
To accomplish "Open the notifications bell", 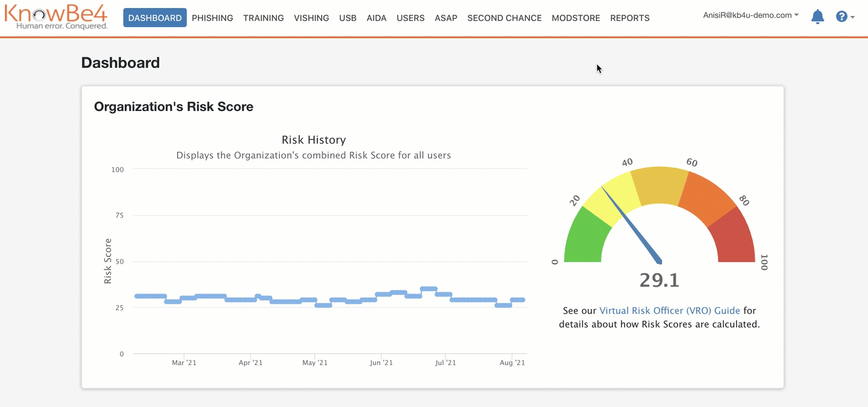I will coord(817,17).
